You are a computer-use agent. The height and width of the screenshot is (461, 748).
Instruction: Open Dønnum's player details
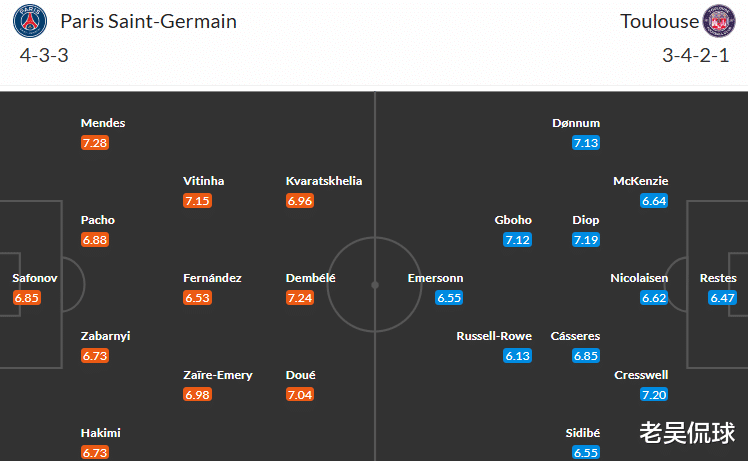tap(576, 123)
